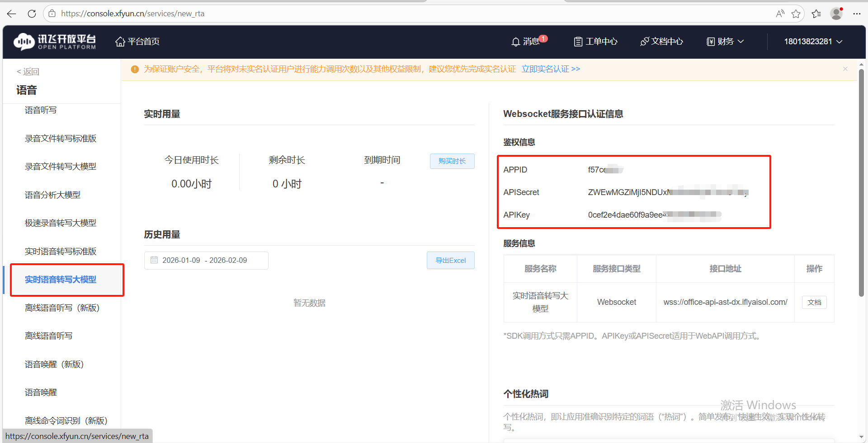Select 实时语音转写标准版 in sidebar

[61, 252]
